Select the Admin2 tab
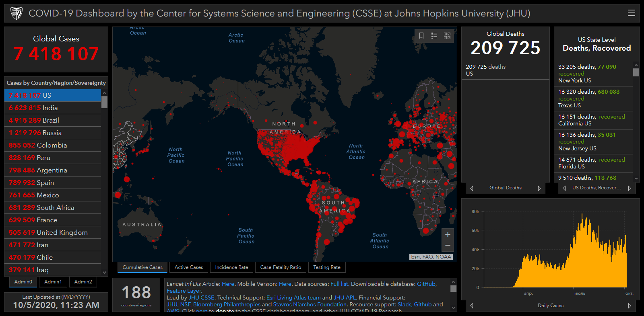The width and height of the screenshot is (644, 316). point(83,282)
